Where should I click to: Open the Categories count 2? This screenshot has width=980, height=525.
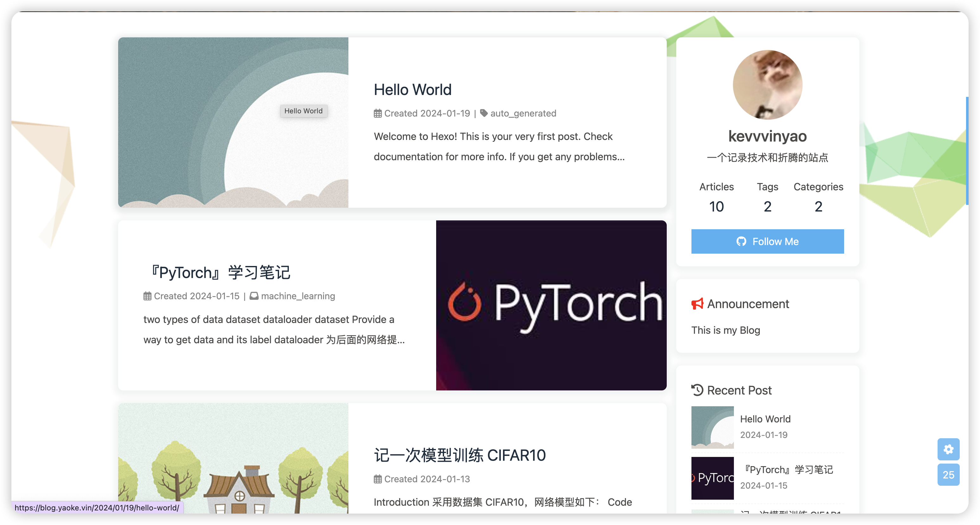(x=818, y=206)
